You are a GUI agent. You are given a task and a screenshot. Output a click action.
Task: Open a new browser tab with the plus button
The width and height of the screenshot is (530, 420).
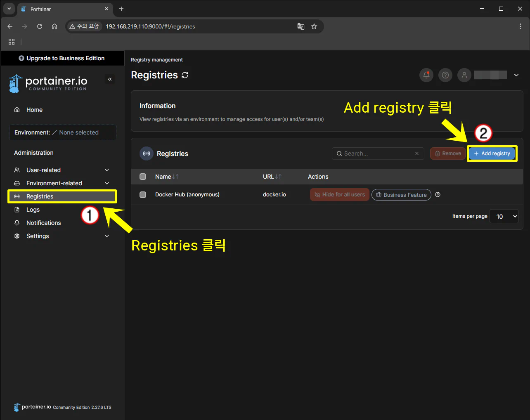pyautogui.click(x=121, y=9)
